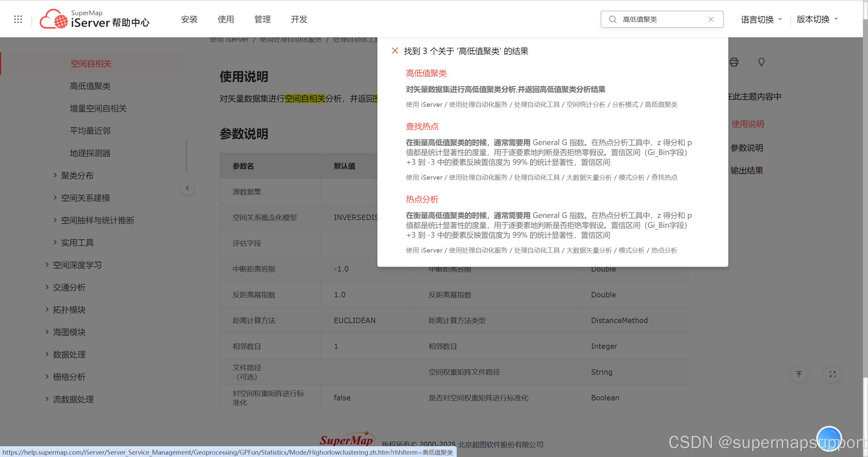Click the 使用 iServer breadcrumb link
This screenshot has height=457, width=868.
coord(229,40)
